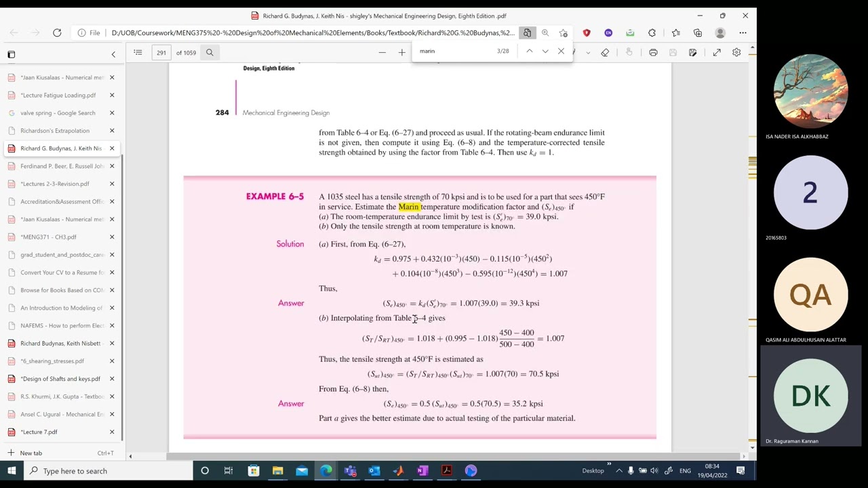Click the zoom magnifier in address bar

(545, 33)
